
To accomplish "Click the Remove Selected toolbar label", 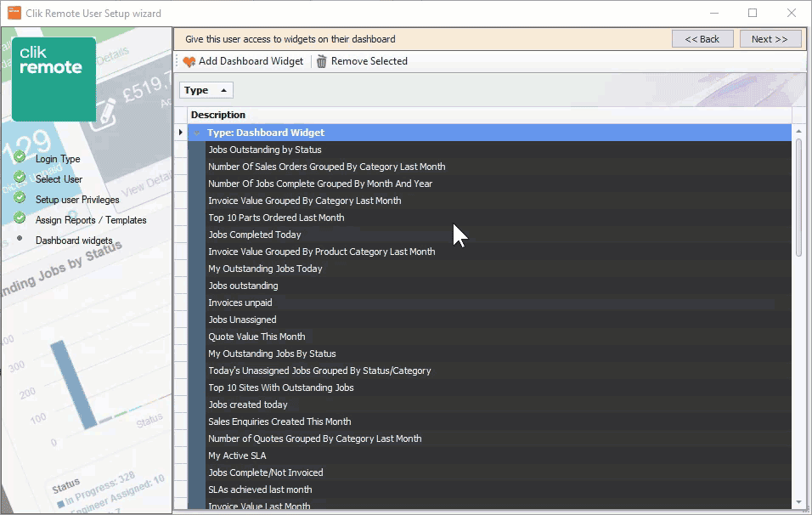I will point(367,60).
